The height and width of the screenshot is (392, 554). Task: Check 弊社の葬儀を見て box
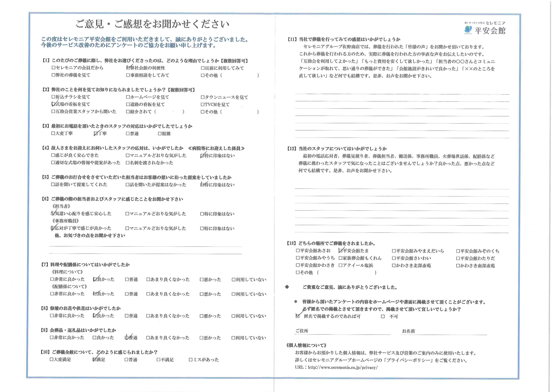tap(53, 75)
